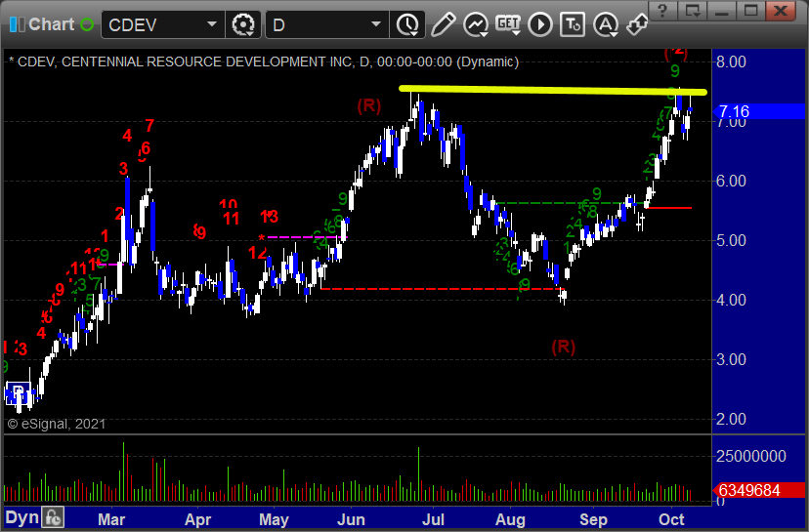Click the (R) marker near June high
809x532 pixels.
(369, 106)
